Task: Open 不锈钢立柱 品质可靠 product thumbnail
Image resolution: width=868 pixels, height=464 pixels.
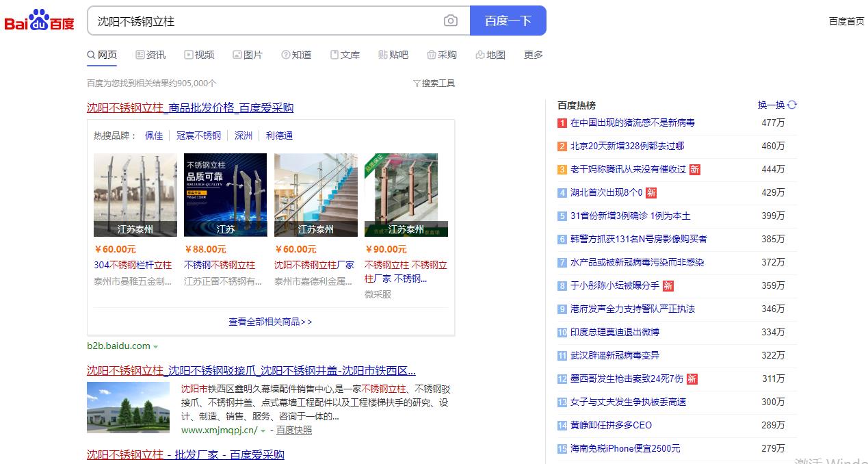Action: point(226,195)
